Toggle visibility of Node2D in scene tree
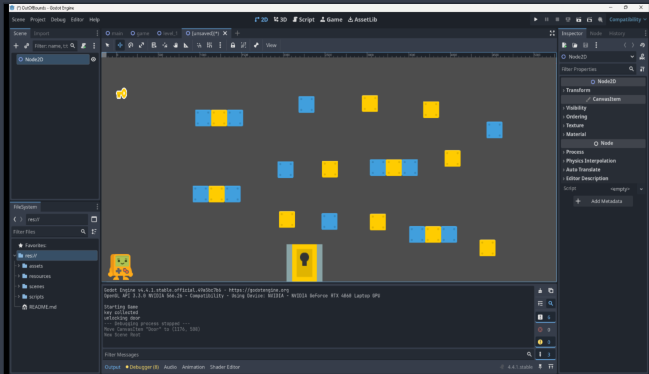Screen dimensions: 649x374 (x=94, y=59)
